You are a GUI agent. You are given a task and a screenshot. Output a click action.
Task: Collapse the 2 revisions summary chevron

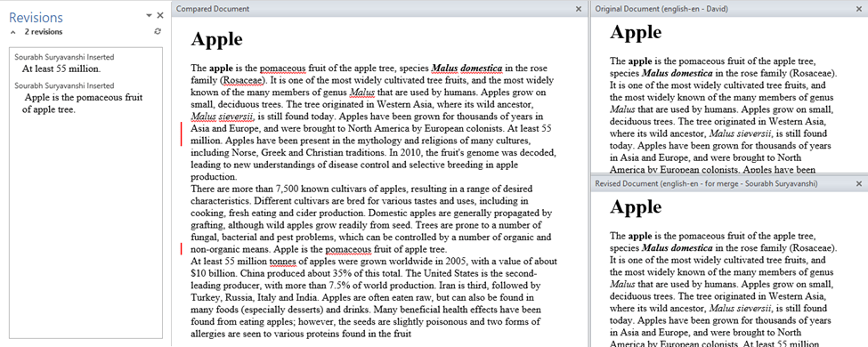(12, 32)
